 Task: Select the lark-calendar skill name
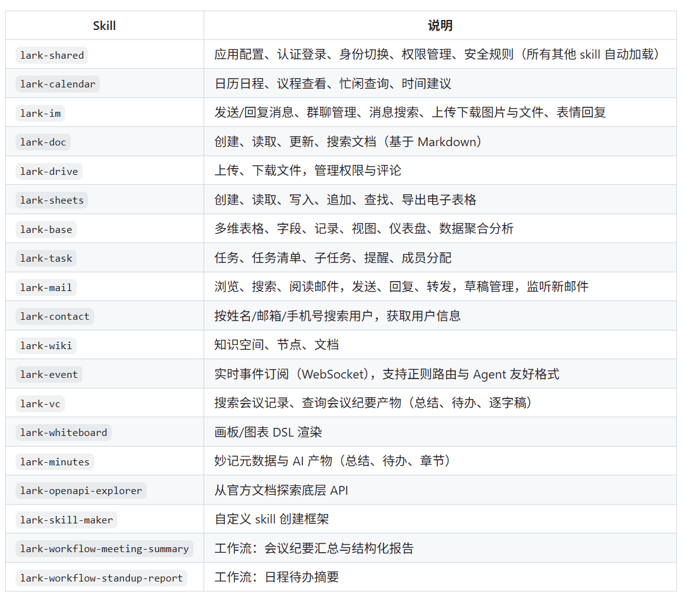(x=57, y=84)
